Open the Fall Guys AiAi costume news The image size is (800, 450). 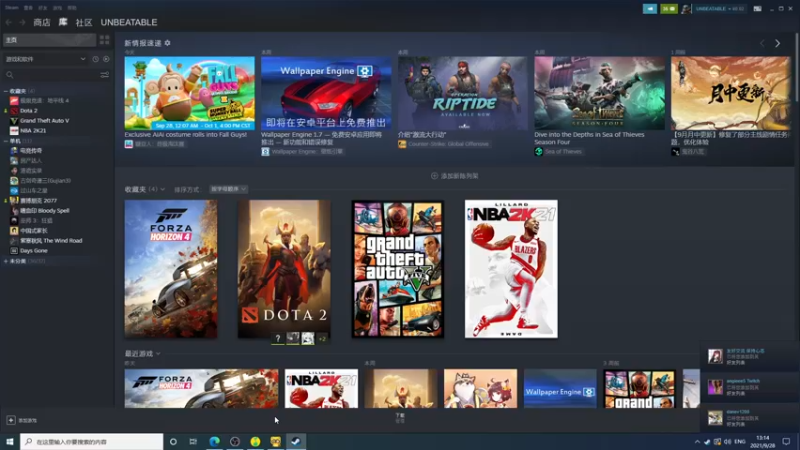tap(189, 93)
